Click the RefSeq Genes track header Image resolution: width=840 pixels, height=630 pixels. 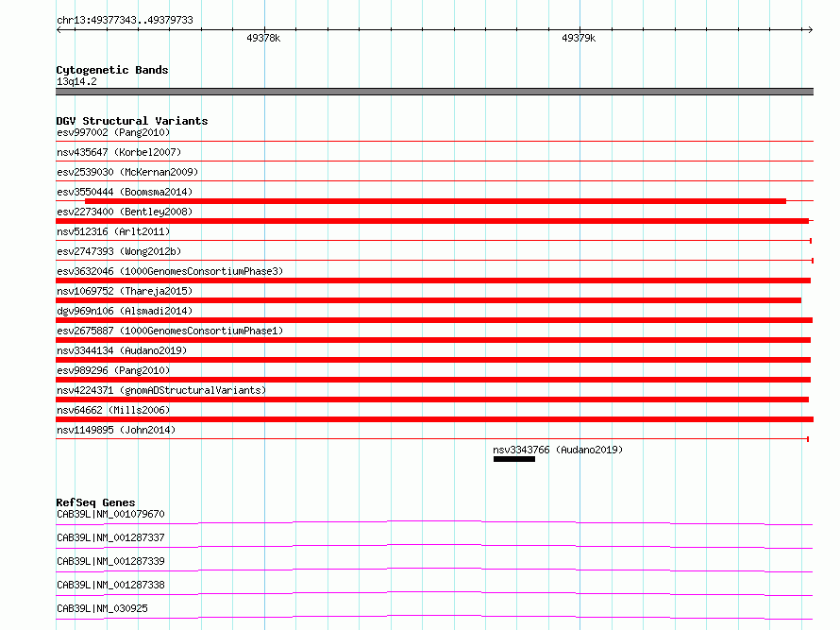click(x=95, y=502)
